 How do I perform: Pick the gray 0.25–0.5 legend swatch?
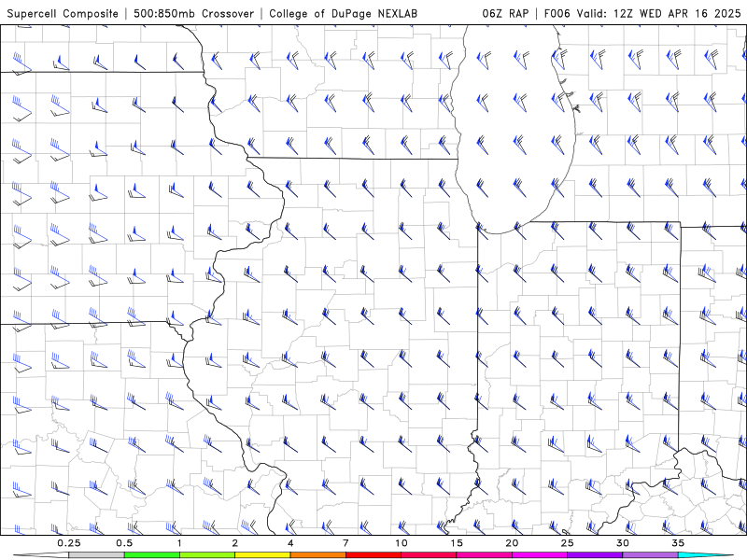(x=96, y=555)
